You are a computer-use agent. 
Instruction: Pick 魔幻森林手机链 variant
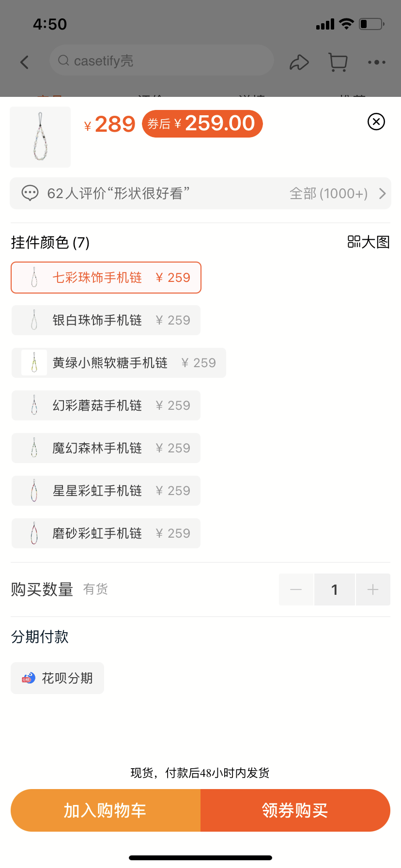pyautogui.click(x=106, y=448)
